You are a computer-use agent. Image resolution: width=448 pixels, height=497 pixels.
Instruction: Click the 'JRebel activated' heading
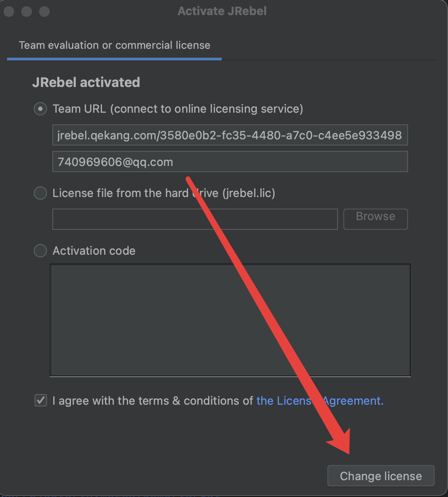tap(86, 82)
